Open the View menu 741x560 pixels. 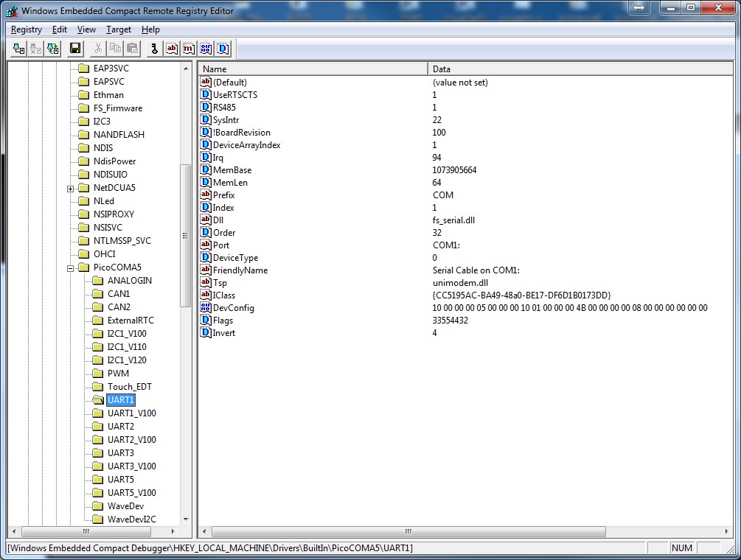click(86, 29)
